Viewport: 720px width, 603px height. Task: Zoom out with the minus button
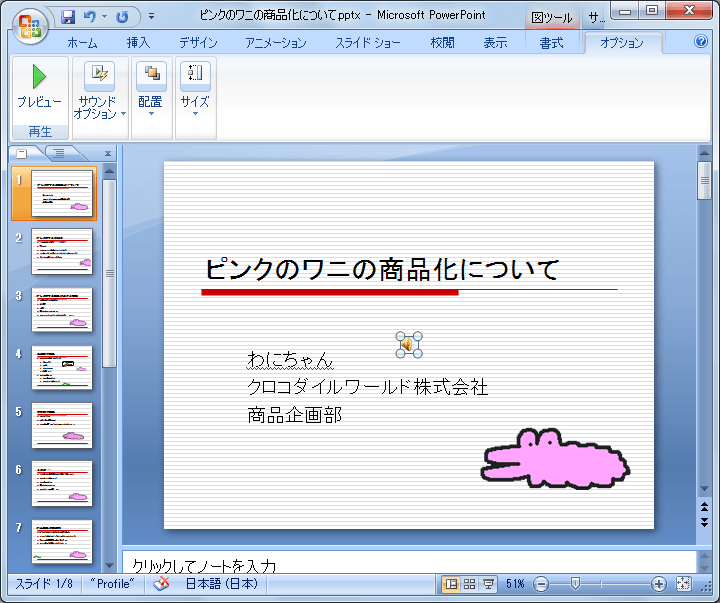(x=541, y=584)
